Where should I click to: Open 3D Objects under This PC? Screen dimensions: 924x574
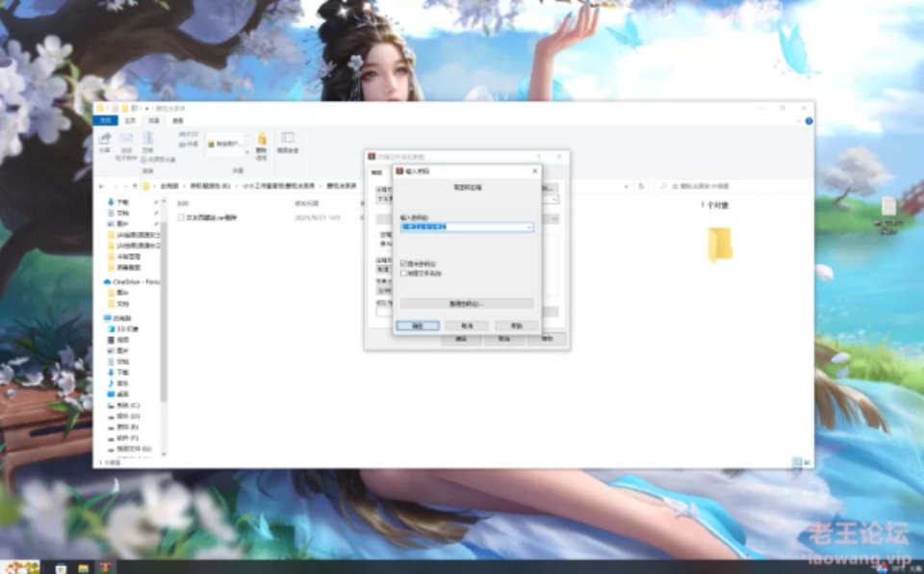[x=123, y=328]
